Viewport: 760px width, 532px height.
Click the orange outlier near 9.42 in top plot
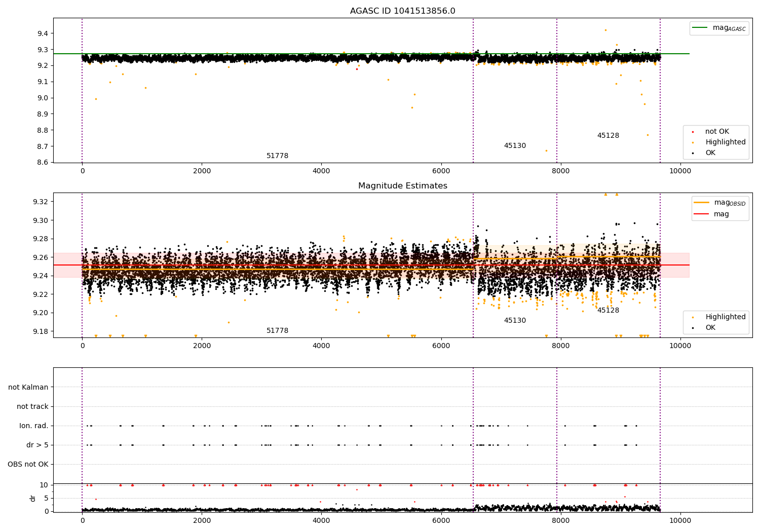pyautogui.click(x=605, y=30)
